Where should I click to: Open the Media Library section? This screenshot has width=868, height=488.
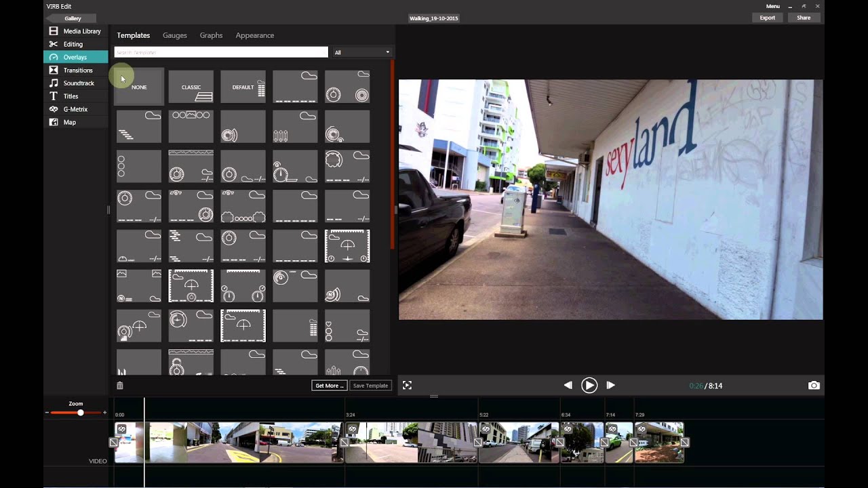pyautogui.click(x=75, y=31)
